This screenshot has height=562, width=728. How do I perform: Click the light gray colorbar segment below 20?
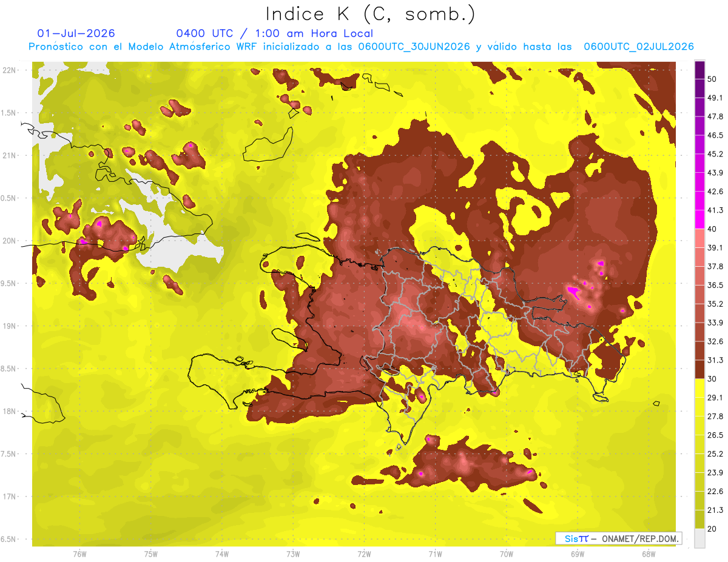[x=699, y=538]
